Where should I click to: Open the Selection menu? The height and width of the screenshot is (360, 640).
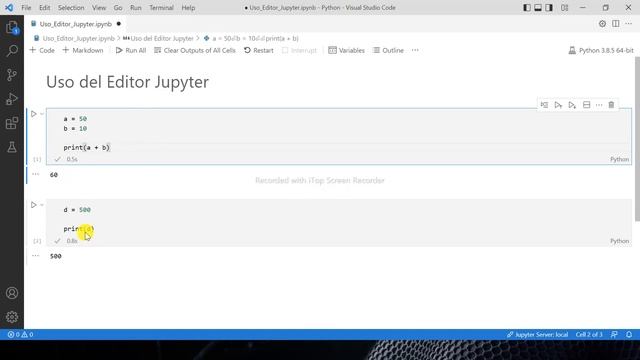tap(71, 7)
